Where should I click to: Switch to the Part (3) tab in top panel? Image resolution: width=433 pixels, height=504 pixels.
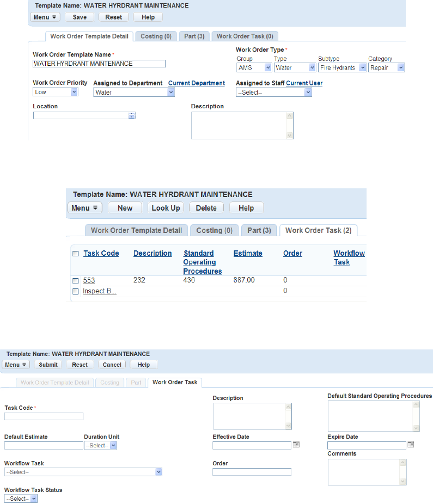194,36
